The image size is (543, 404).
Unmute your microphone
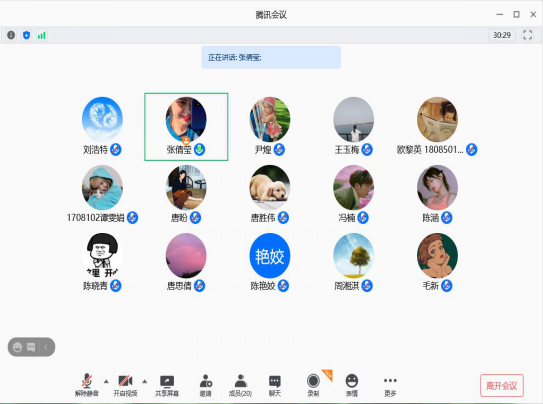pyautogui.click(x=87, y=385)
